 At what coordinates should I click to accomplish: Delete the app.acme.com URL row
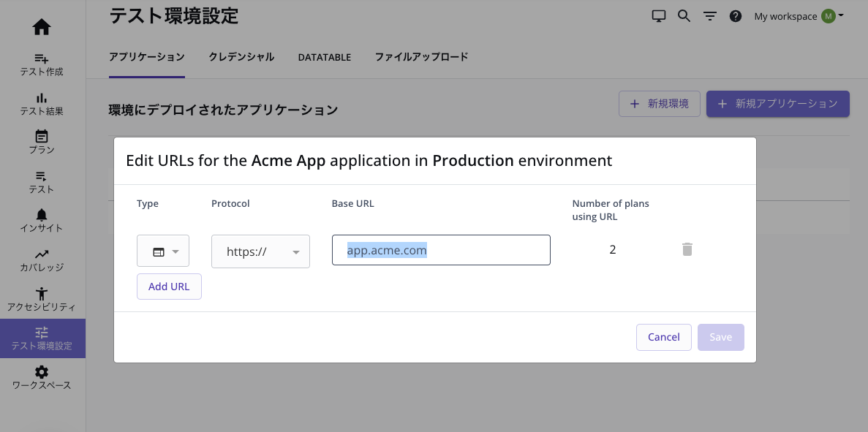pyautogui.click(x=687, y=250)
